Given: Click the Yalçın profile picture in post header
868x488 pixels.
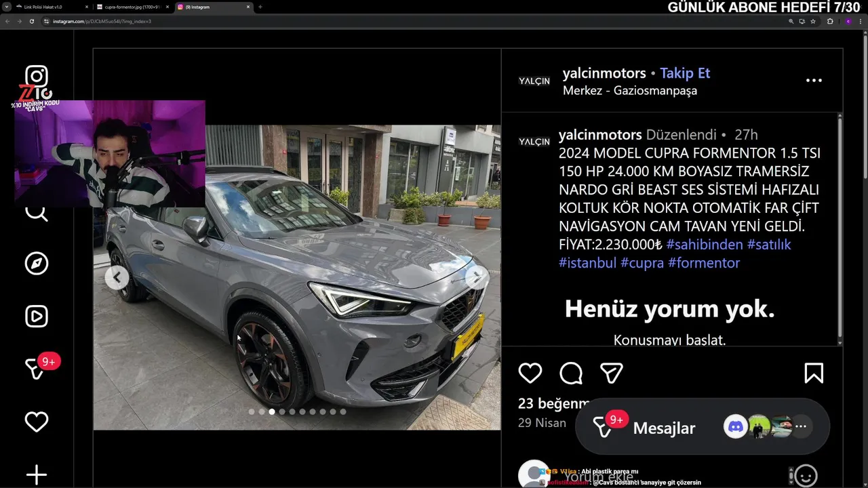Looking at the screenshot, I should point(534,81).
